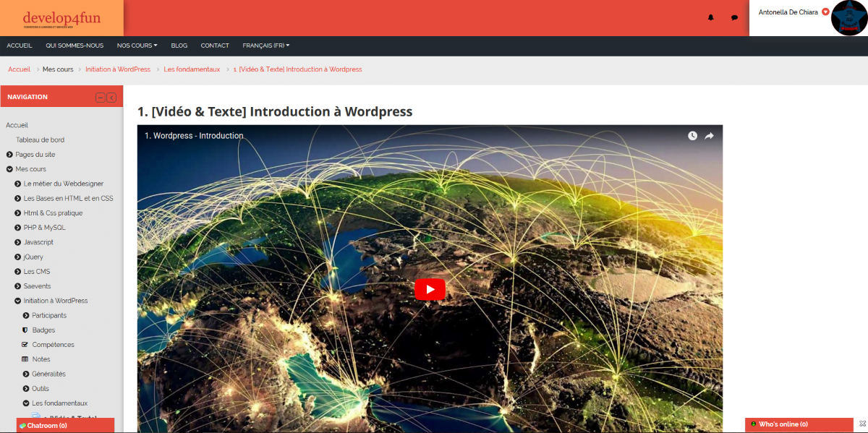Expand the Html & Css pratique arrow
The width and height of the screenshot is (868, 433).
point(17,213)
